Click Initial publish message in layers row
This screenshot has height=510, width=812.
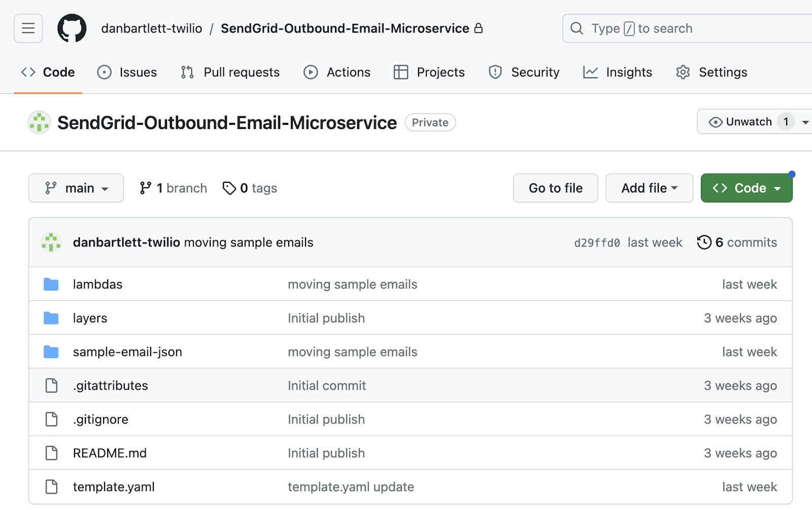326,318
